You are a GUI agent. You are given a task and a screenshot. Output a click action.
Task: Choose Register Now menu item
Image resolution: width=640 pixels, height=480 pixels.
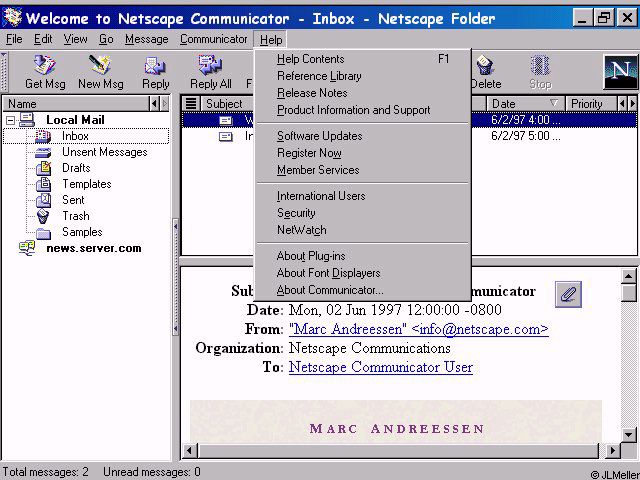363,153
